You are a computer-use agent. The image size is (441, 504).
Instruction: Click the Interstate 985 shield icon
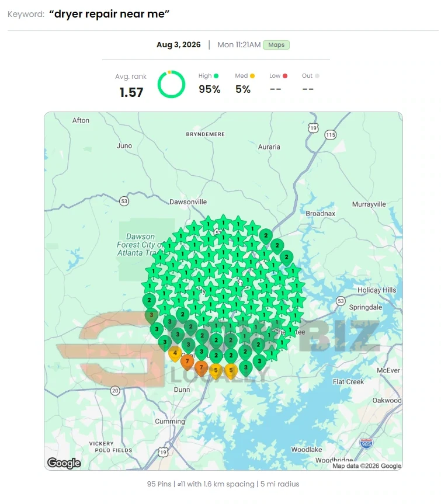366,444
